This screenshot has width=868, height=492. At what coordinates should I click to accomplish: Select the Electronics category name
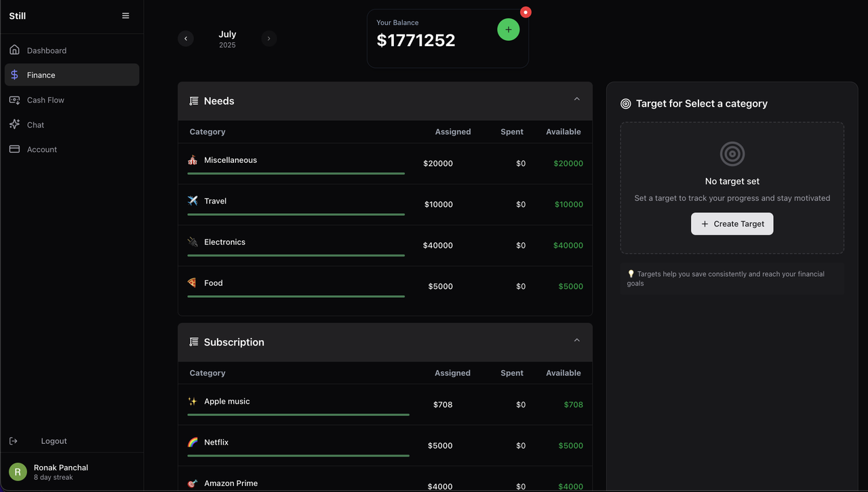tap(224, 242)
